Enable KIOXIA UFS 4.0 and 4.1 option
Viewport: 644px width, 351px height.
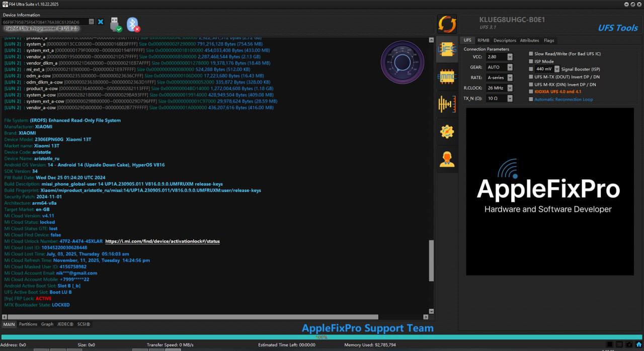(531, 92)
